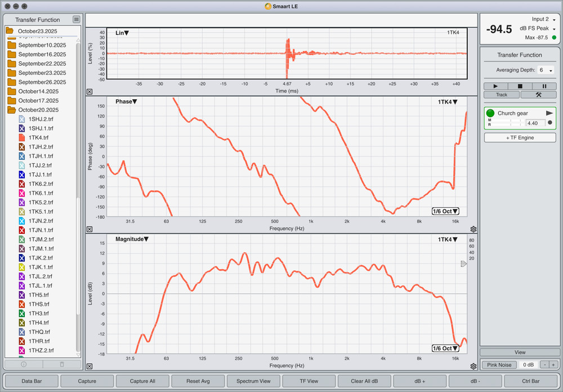Close the Magnitude plot with X box
This screenshot has width=563, height=392.
(x=90, y=367)
